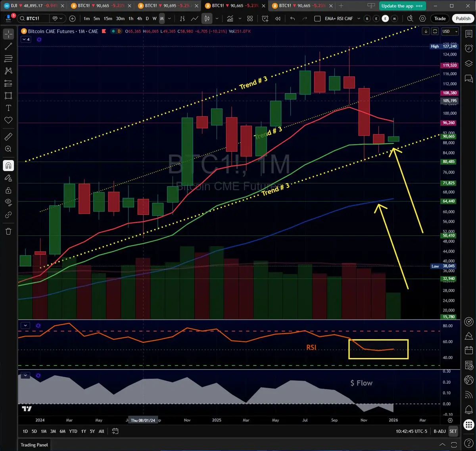Remove drawings with trash icon
The height and width of the screenshot is (451, 476).
(x=8, y=231)
